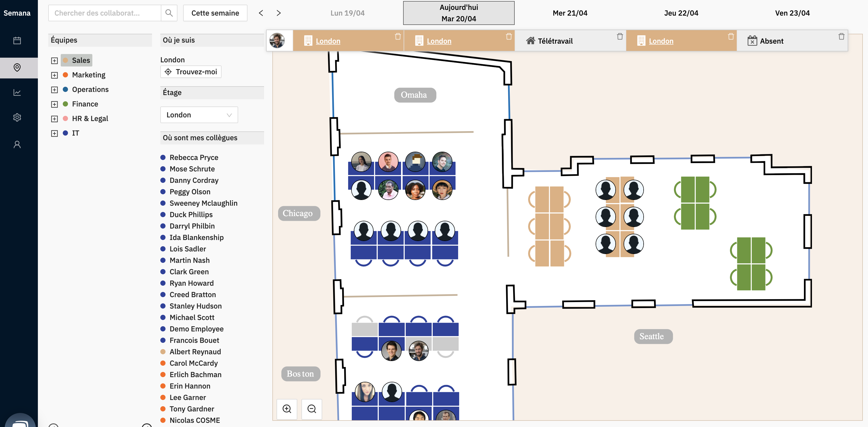Select the Jeu 22/04 day tab
The height and width of the screenshot is (427, 868).
pyautogui.click(x=681, y=13)
